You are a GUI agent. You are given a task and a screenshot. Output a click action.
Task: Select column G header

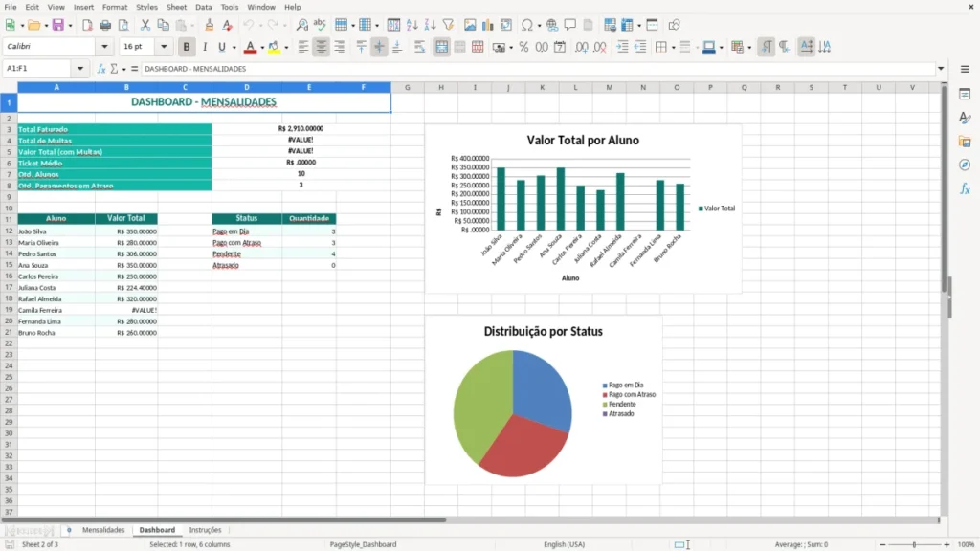click(408, 87)
